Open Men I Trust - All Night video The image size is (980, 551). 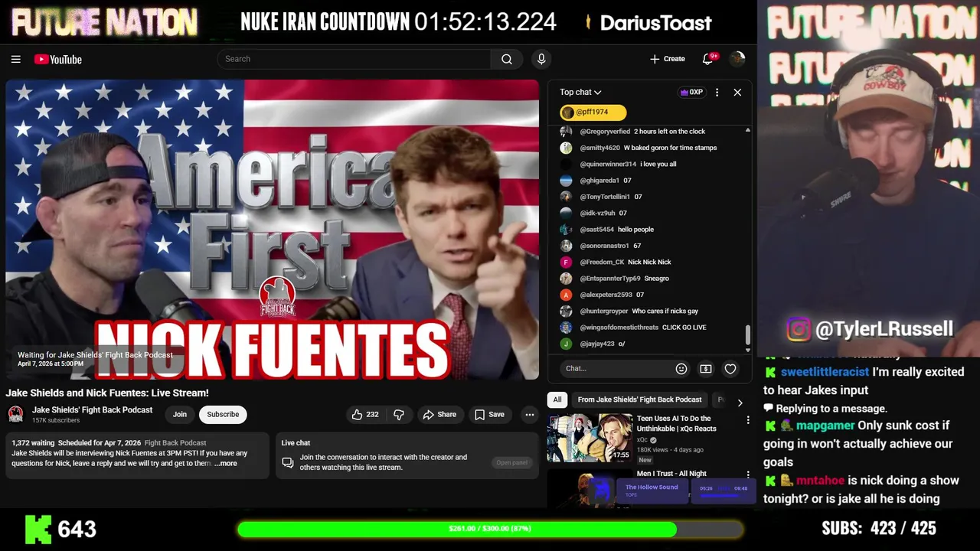(x=671, y=474)
